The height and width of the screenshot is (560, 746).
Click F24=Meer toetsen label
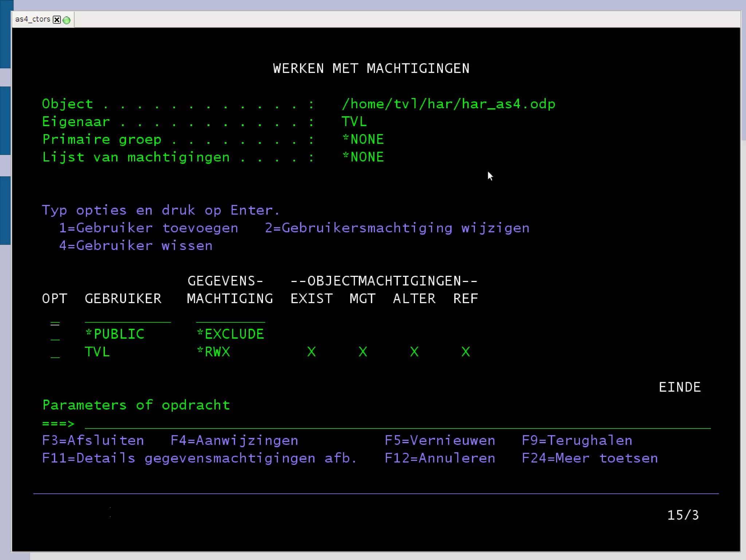[589, 458]
